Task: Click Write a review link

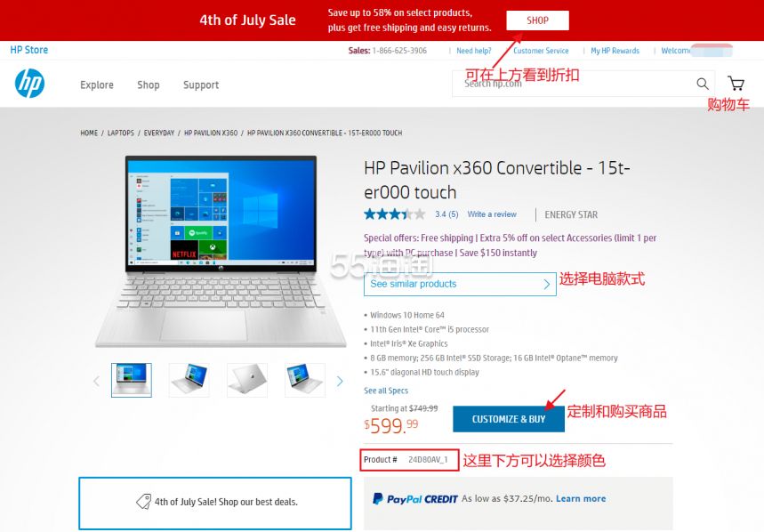Action: click(x=492, y=214)
